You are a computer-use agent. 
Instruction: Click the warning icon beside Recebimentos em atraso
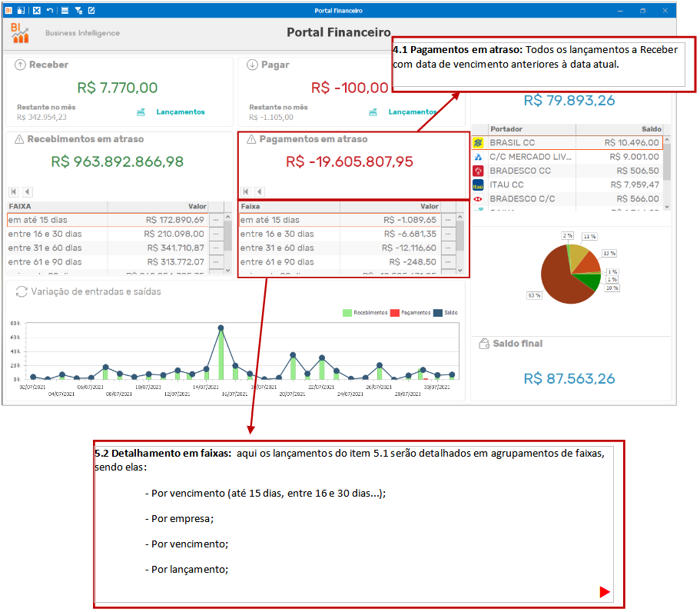(x=19, y=139)
